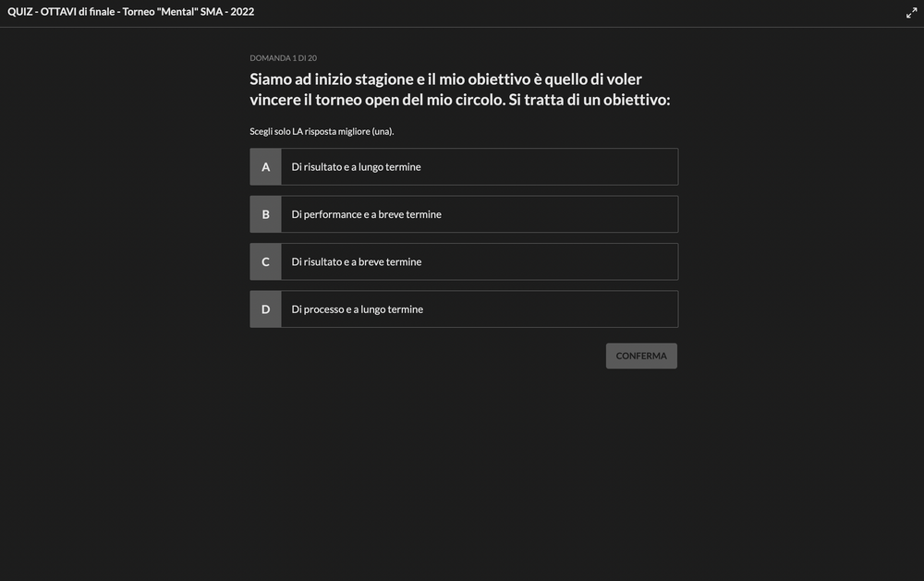
Task: Click the instruction "Scegli solo LA risposta migliore"
Action: tap(322, 131)
